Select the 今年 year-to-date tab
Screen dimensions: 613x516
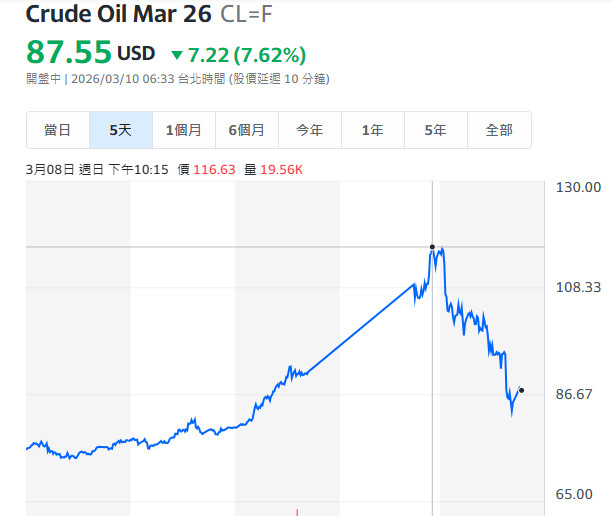click(310, 130)
